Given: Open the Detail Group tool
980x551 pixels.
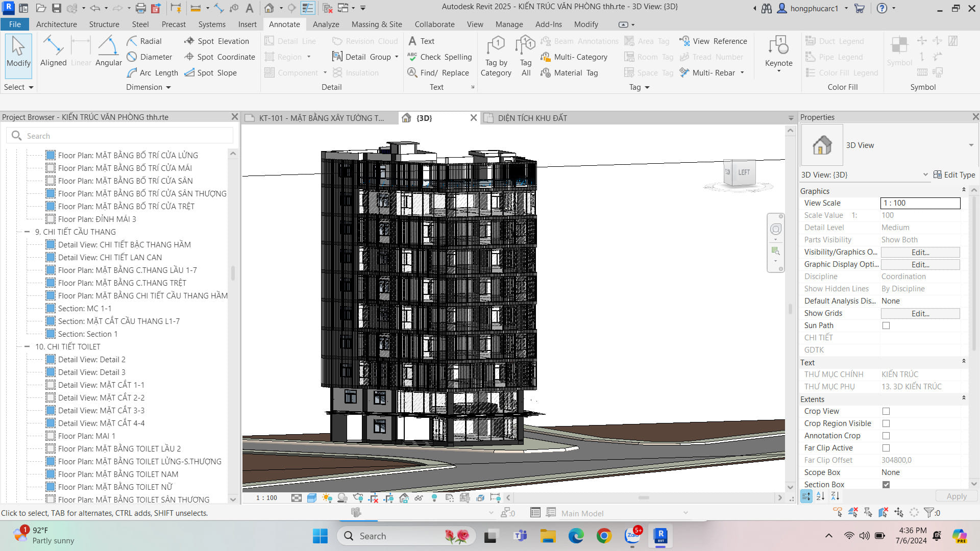Looking at the screenshot, I should (x=365, y=57).
